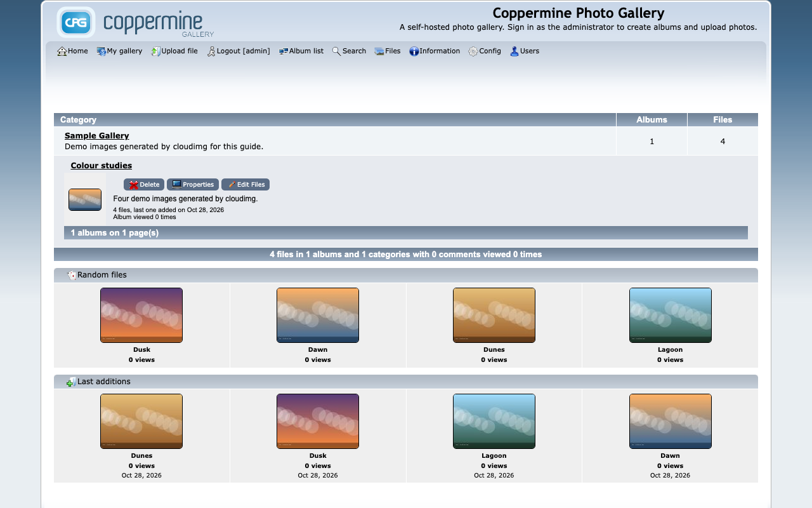This screenshot has height=508, width=812.
Task: Open the Album list menu
Action: pos(301,51)
